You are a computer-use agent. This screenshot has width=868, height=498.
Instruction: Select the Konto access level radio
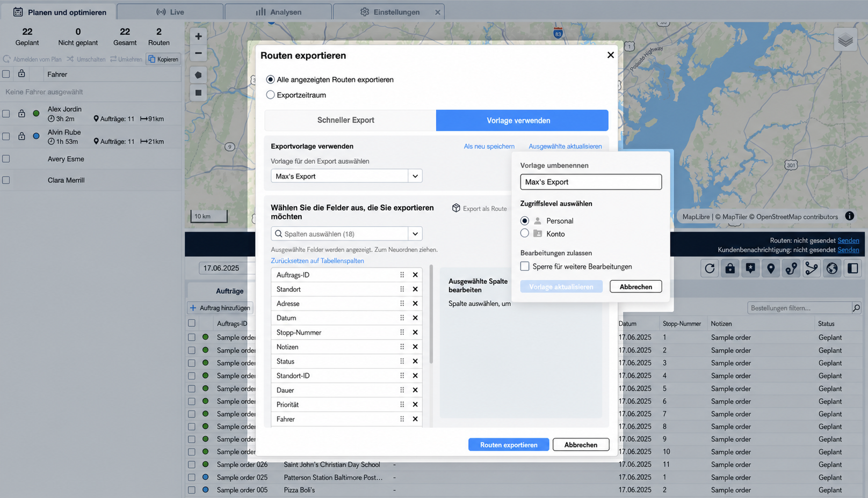pyautogui.click(x=525, y=233)
